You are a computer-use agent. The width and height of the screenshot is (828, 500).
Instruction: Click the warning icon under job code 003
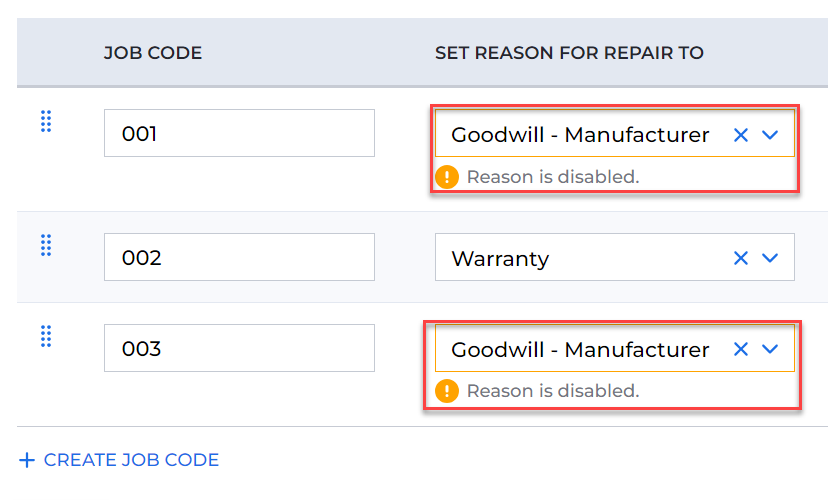point(447,391)
